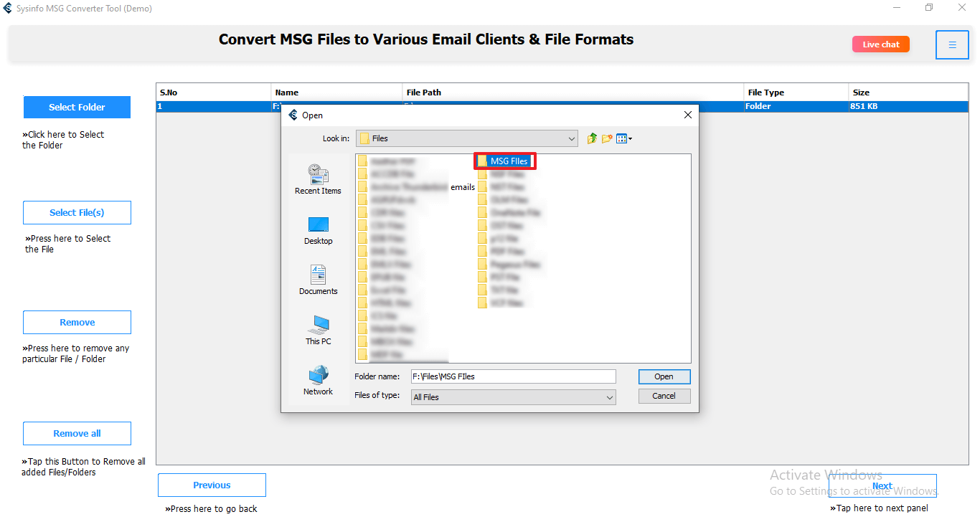Select the MSG FIles folder
Image resolution: width=980 pixels, height=522 pixels.
coord(505,161)
